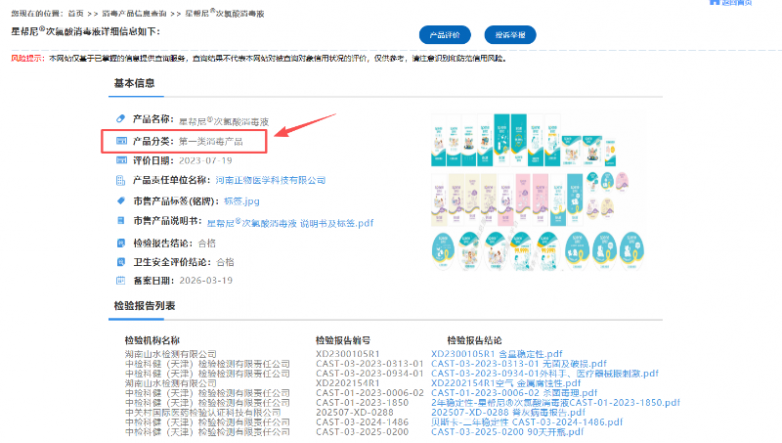The width and height of the screenshot is (782, 443).
Task: Open the 河南正物医学科技有限公司 company link
Action: point(270,180)
